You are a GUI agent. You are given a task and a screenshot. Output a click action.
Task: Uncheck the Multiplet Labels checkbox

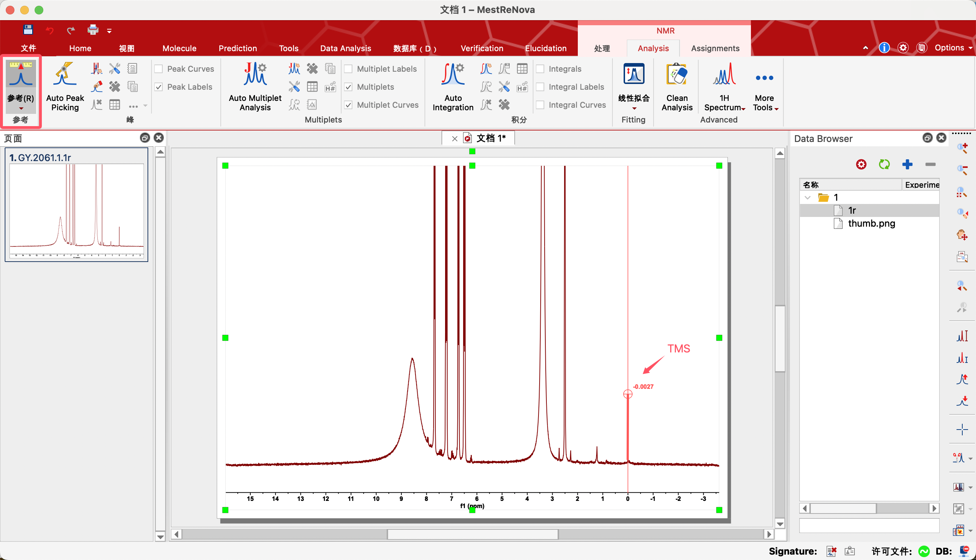coord(348,69)
